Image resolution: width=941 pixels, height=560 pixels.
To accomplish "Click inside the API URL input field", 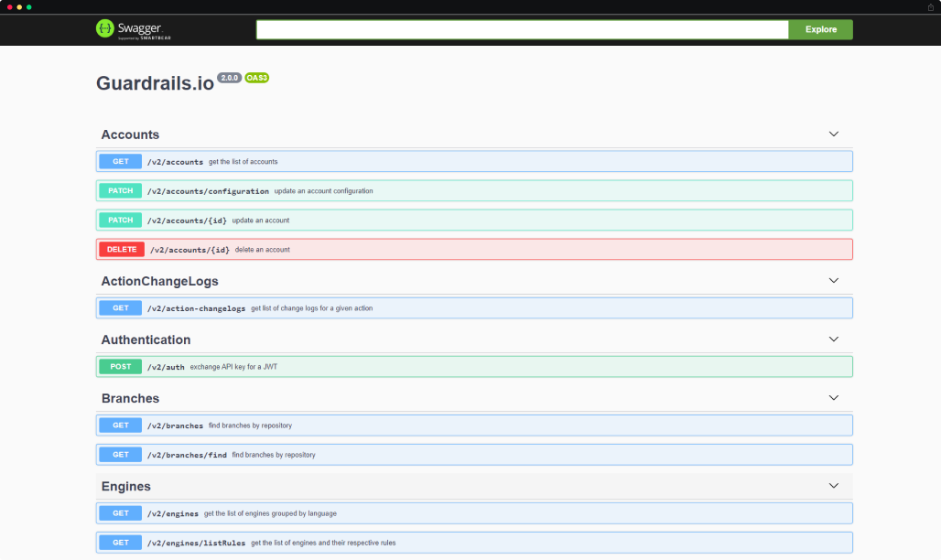I will click(x=522, y=29).
